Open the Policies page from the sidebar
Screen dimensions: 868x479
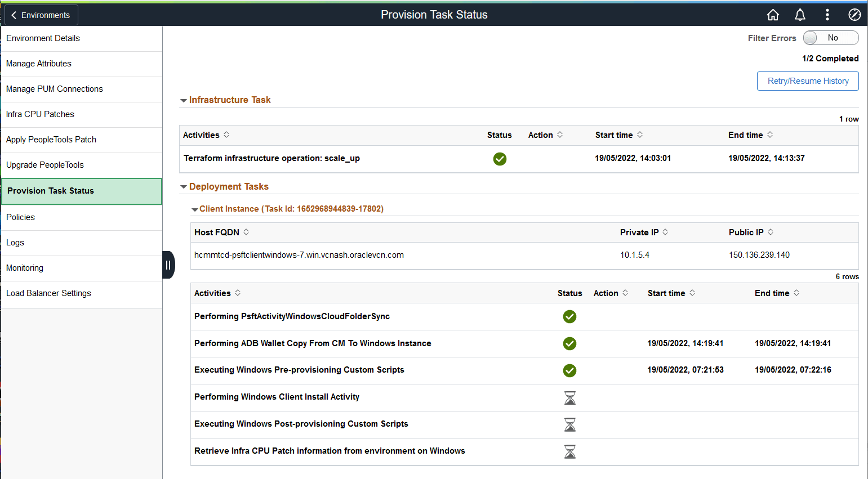point(20,217)
